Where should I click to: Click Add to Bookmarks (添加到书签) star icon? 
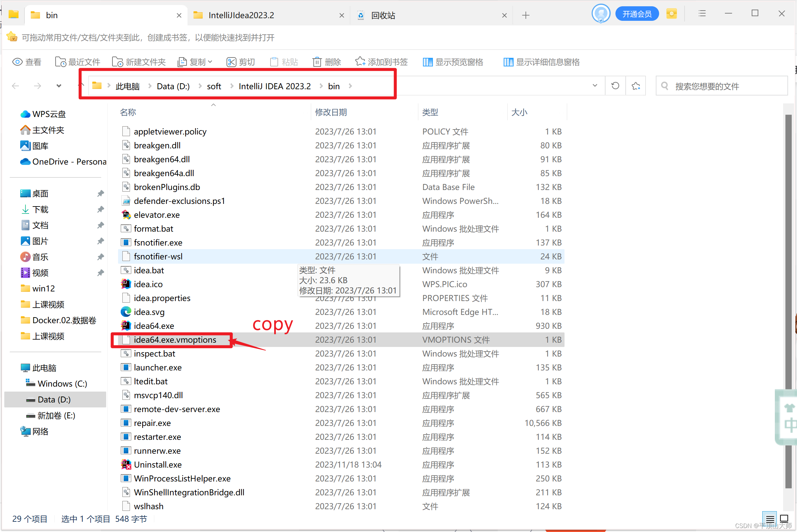pos(360,62)
